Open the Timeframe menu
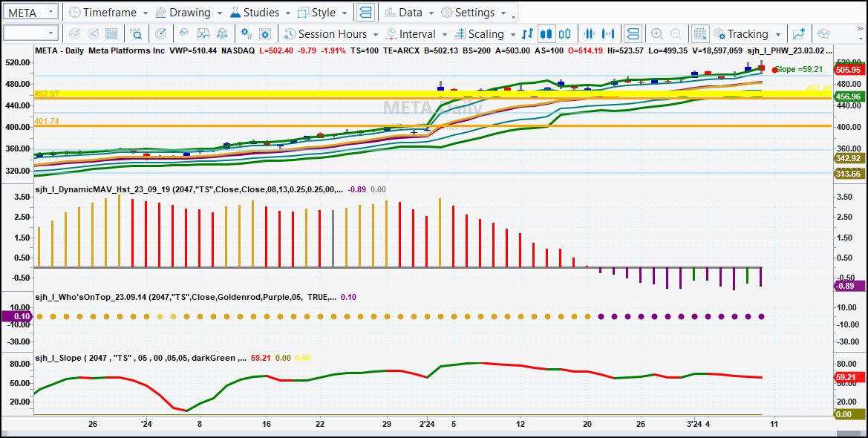 pos(108,12)
